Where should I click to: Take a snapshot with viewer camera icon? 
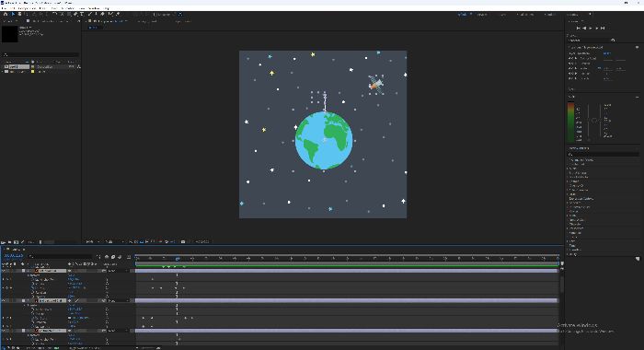(183, 242)
